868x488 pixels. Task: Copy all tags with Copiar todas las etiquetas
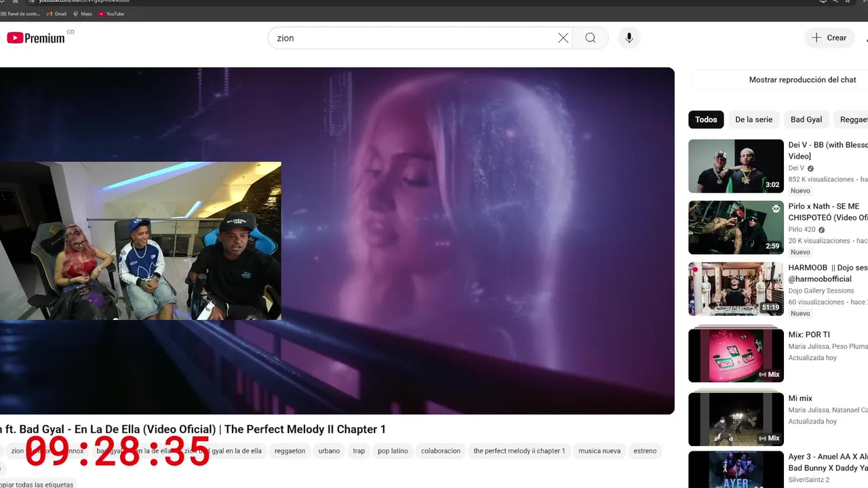[x=37, y=485]
